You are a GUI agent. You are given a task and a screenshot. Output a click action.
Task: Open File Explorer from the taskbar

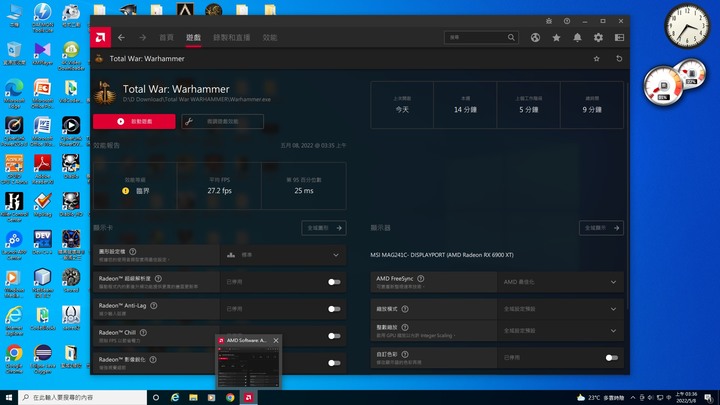(x=193, y=397)
